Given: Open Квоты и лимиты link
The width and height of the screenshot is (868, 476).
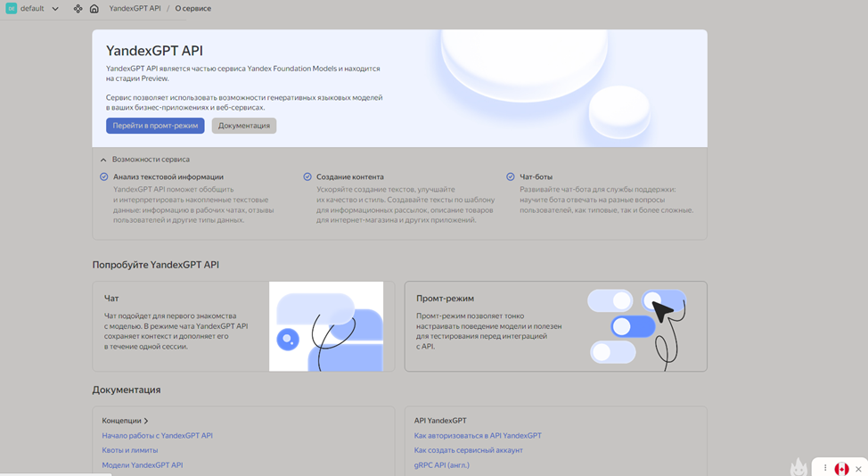Looking at the screenshot, I should [x=129, y=450].
